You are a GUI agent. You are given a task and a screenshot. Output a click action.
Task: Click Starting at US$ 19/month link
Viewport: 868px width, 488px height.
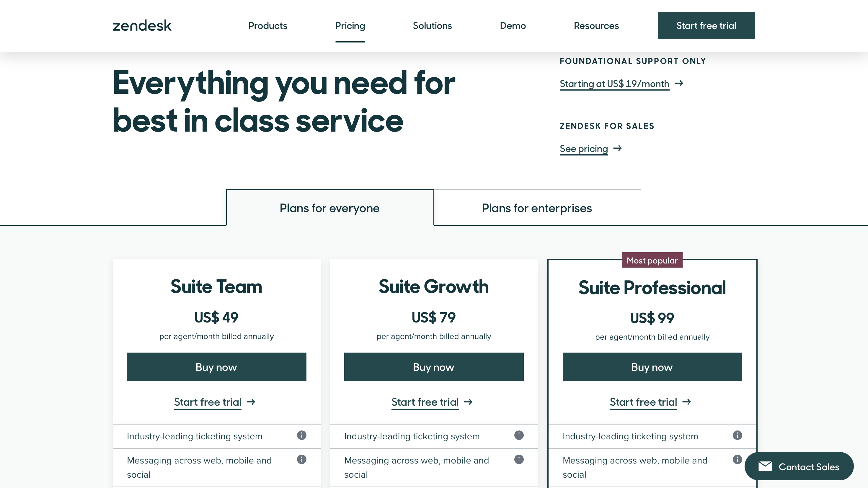click(614, 83)
